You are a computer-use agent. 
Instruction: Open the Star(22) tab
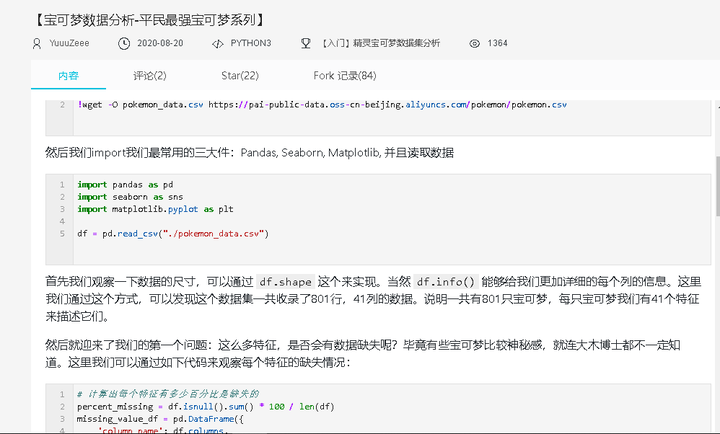[x=240, y=76]
